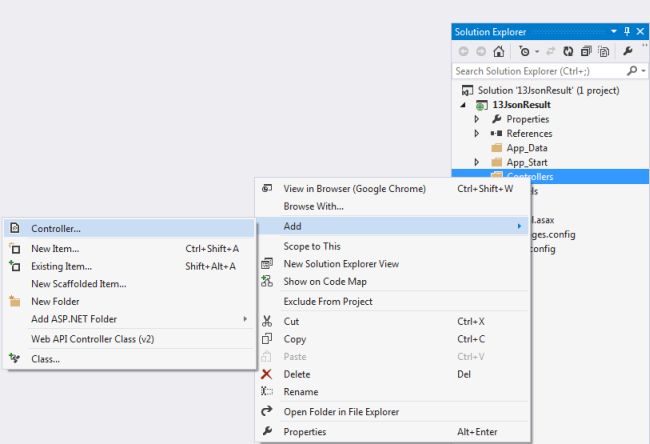Click the wrench Properties toolbar icon
Image resolution: width=650 pixels, height=444 pixels.
pyautogui.click(x=627, y=51)
